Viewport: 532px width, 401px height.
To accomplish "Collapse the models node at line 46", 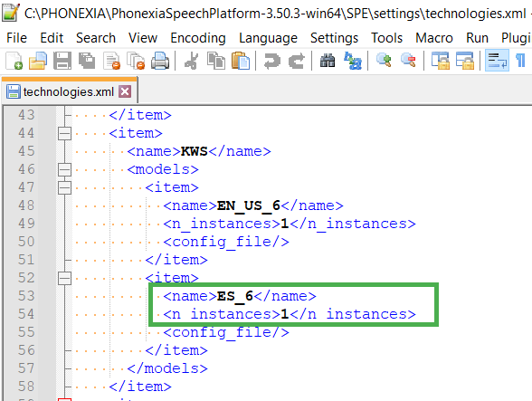I will click(64, 169).
